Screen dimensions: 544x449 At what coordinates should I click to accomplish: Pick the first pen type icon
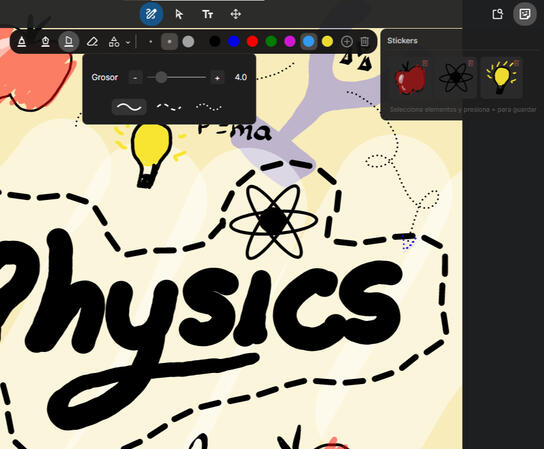click(22, 42)
